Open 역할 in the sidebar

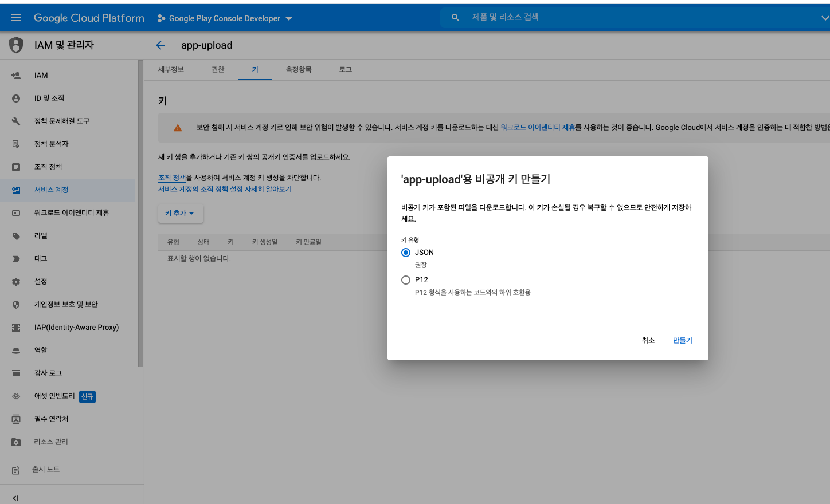click(x=68, y=350)
